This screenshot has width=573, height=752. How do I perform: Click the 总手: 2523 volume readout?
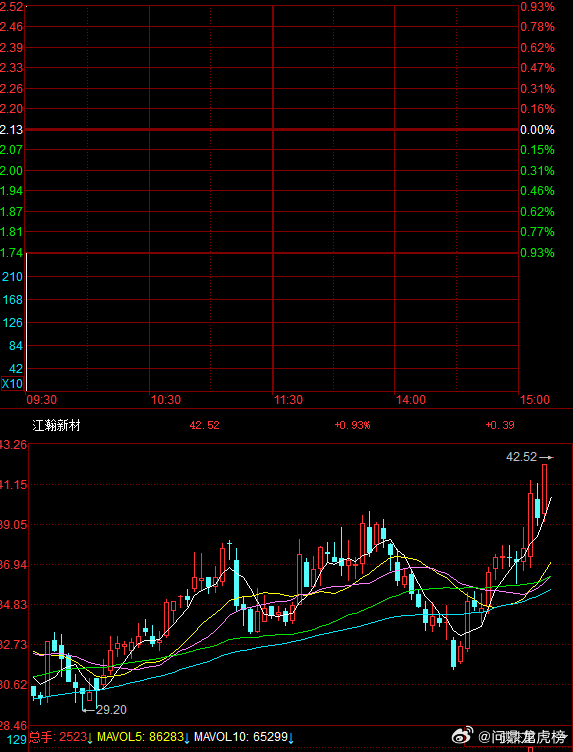tap(61, 737)
